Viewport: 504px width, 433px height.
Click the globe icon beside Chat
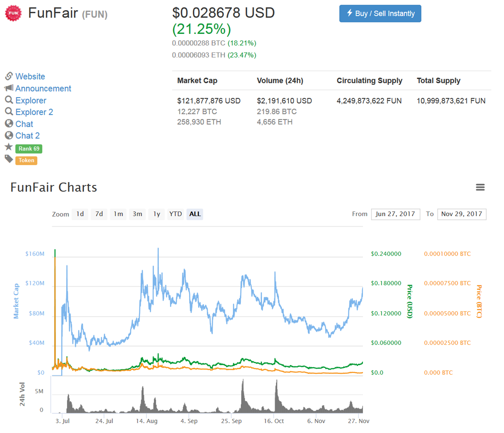(x=9, y=123)
